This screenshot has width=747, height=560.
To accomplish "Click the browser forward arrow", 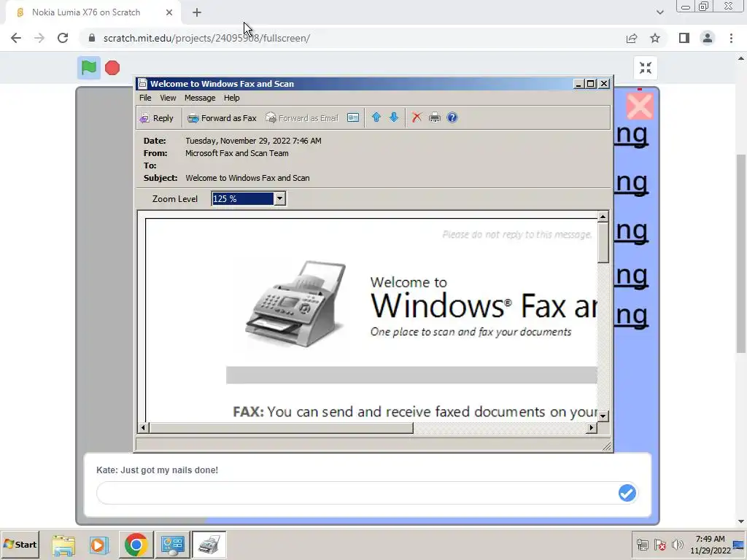I will click(39, 38).
